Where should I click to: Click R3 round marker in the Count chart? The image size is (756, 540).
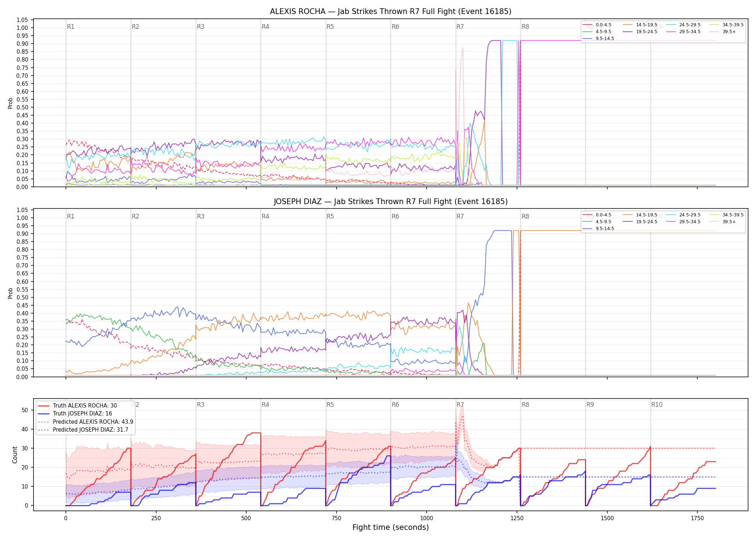click(x=201, y=405)
